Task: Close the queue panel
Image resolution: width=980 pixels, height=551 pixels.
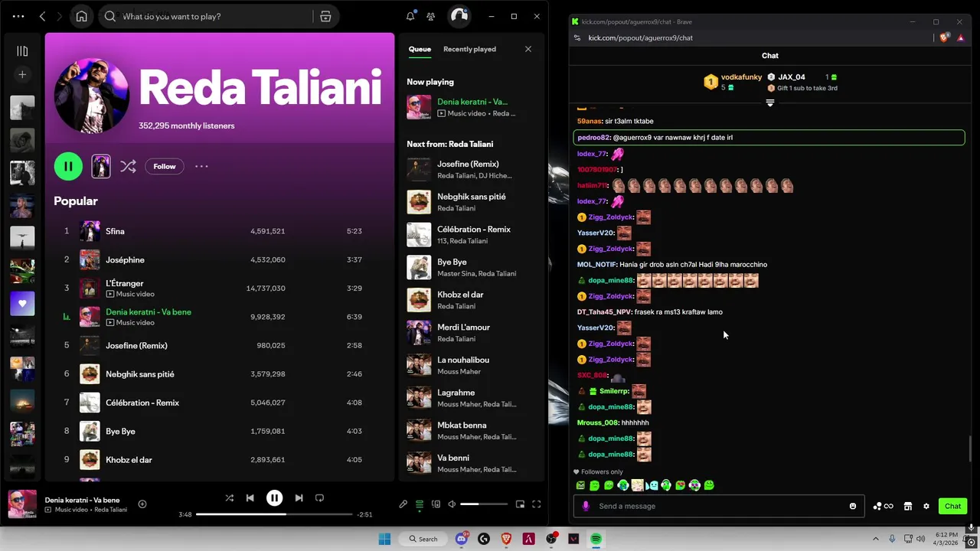Action: point(528,49)
